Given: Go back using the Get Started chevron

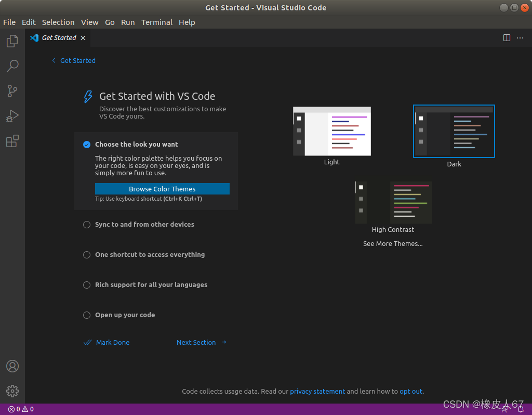Looking at the screenshot, I should pyautogui.click(x=54, y=60).
